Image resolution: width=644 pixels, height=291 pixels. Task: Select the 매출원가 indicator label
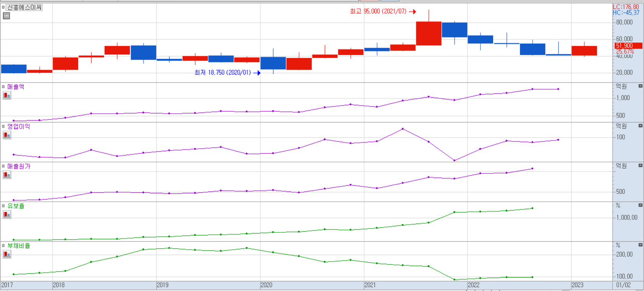[x=19, y=166]
